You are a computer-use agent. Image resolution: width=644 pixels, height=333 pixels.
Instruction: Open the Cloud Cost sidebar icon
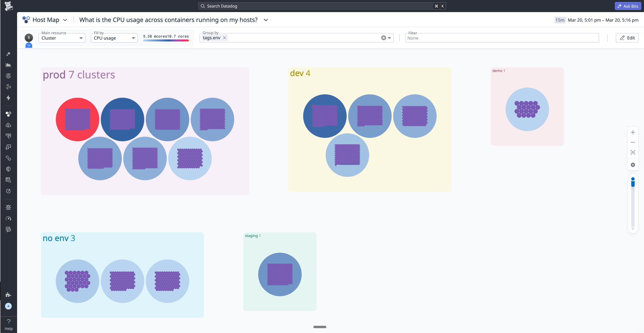click(x=8, y=125)
